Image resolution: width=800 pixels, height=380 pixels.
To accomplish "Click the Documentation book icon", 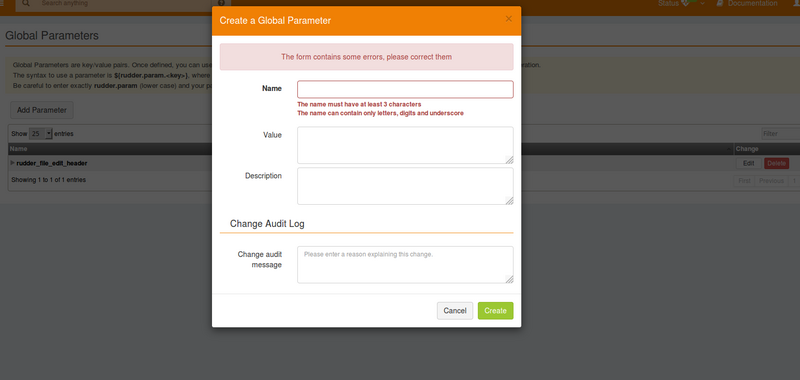I will [x=719, y=3].
